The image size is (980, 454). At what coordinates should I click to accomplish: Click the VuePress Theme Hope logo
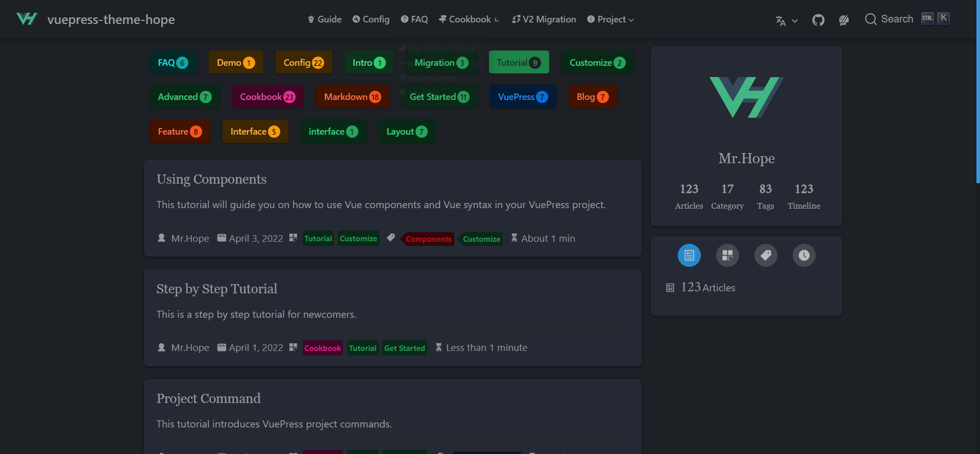pyautogui.click(x=27, y=19)
